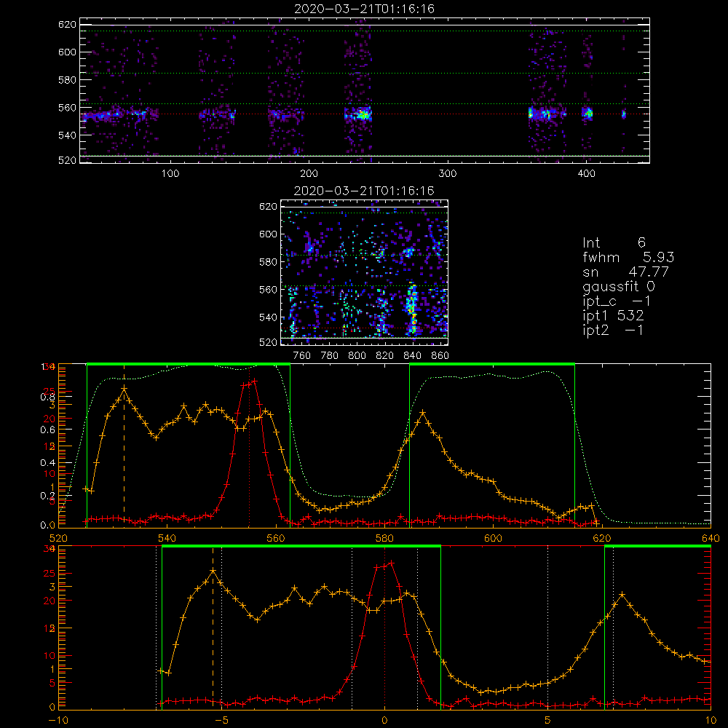Click the "ipt_c -1" parameter line
The width and height of the screenshot is (728, 728).
[x=617, y=301]
